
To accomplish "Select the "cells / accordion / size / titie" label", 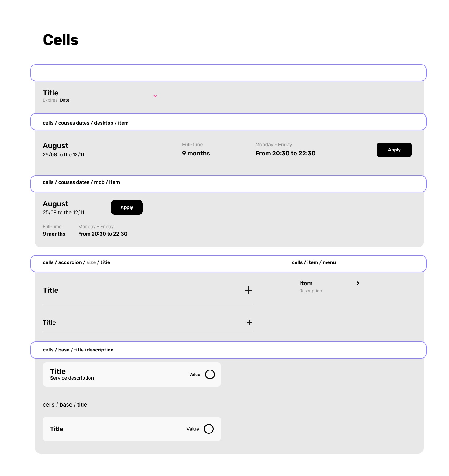I will [76, 262].
